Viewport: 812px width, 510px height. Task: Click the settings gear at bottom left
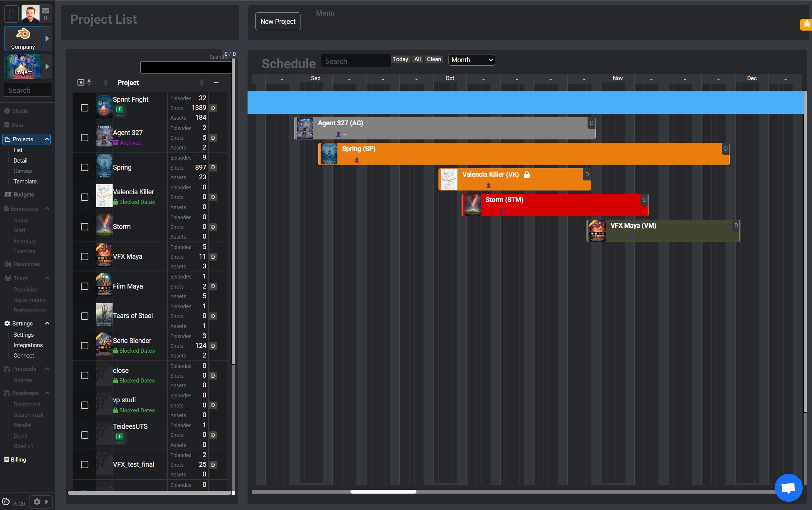[x=37, y=502]
